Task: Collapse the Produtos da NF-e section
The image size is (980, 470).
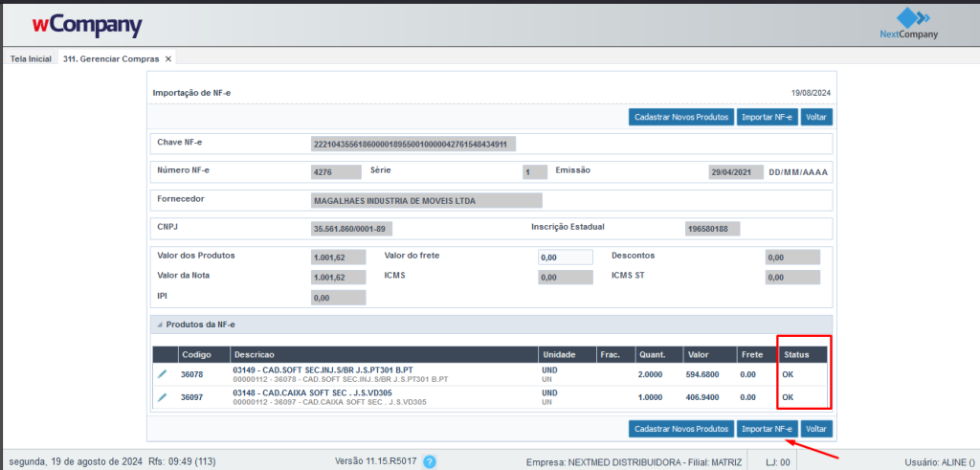Action: tap(160, 325)
